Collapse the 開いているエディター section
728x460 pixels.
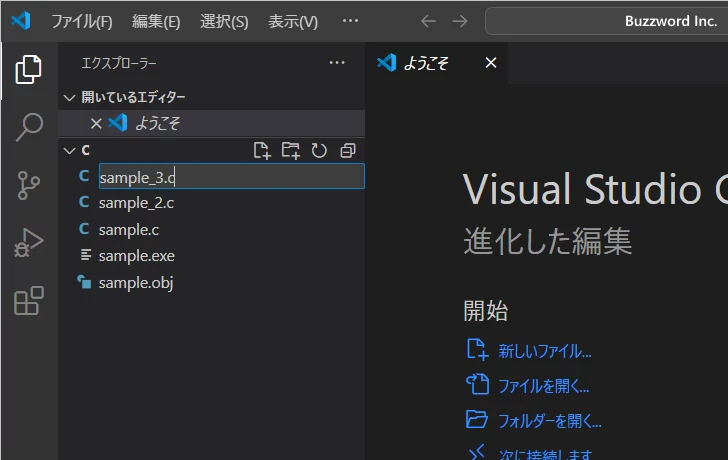pos(70,97)
